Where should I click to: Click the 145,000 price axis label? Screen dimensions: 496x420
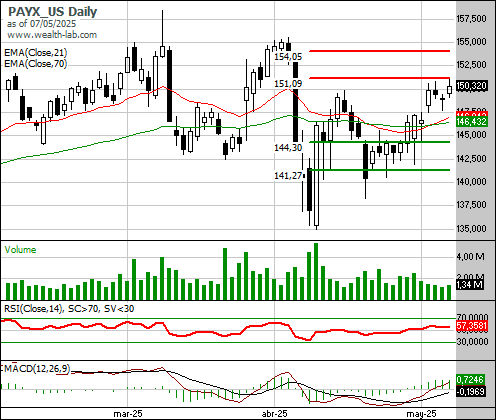471,135
